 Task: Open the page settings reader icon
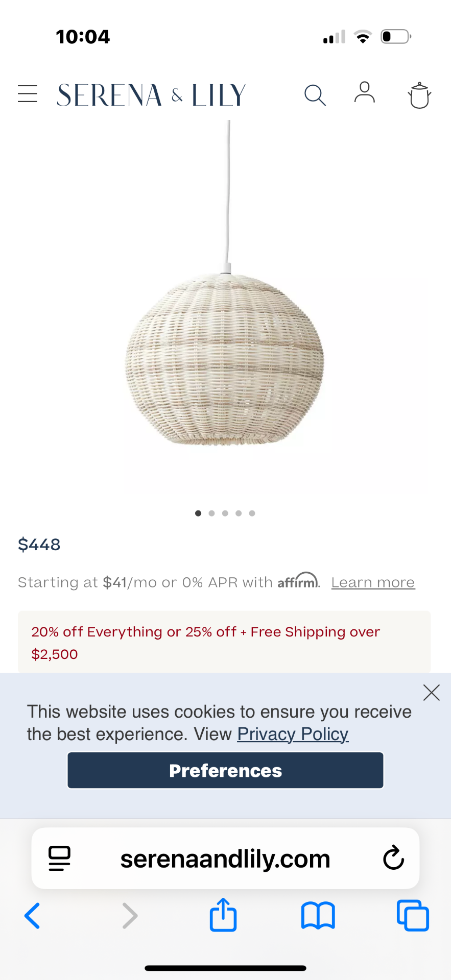pos(60,858)
